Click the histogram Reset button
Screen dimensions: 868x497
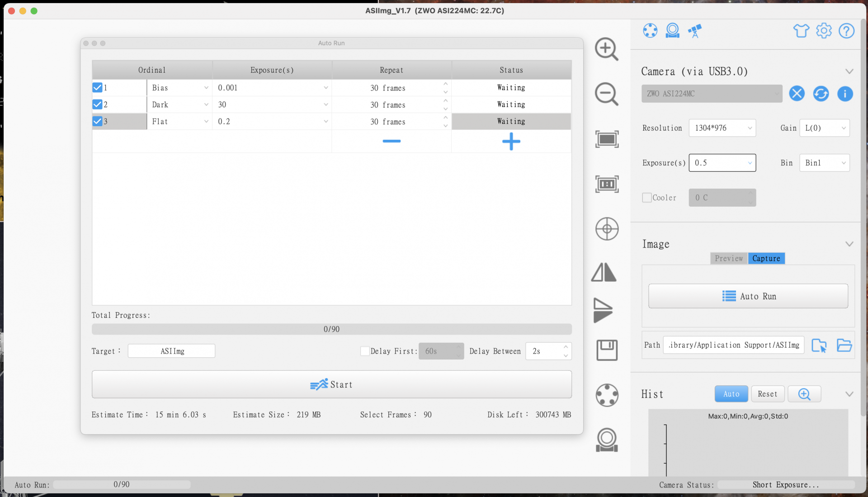pos(768,394)
